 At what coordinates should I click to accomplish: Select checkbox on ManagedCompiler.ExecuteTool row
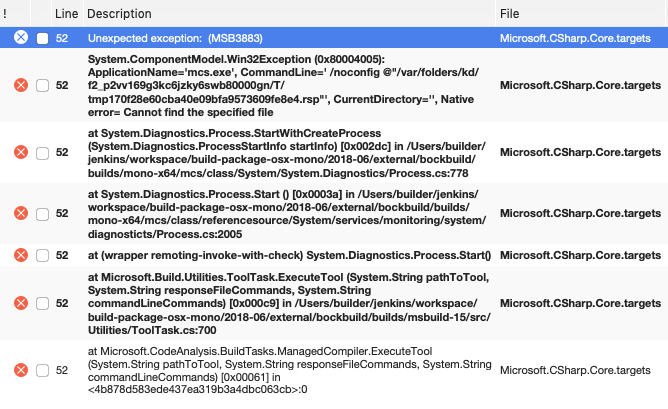click(43, 371)
